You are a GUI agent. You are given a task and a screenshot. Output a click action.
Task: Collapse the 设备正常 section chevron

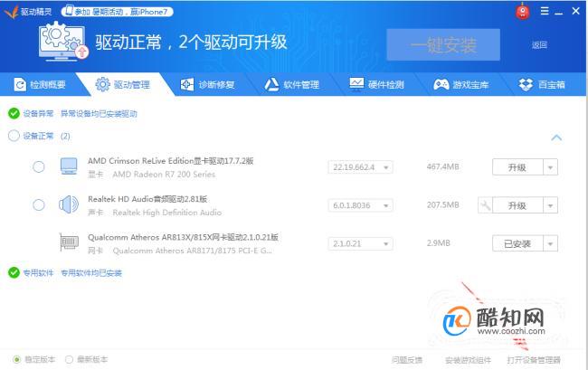point(556,138)
